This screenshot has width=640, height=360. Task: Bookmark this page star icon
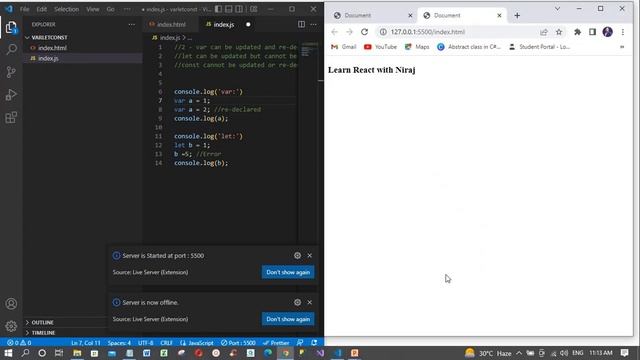click(x=559, y=32)
